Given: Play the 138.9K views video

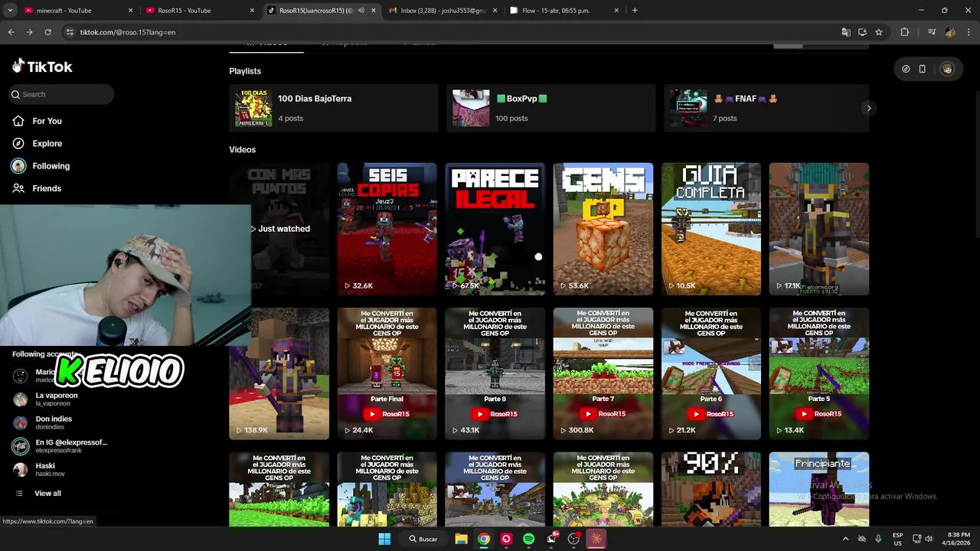Looking at the screenshot, I should pos(279,373).
